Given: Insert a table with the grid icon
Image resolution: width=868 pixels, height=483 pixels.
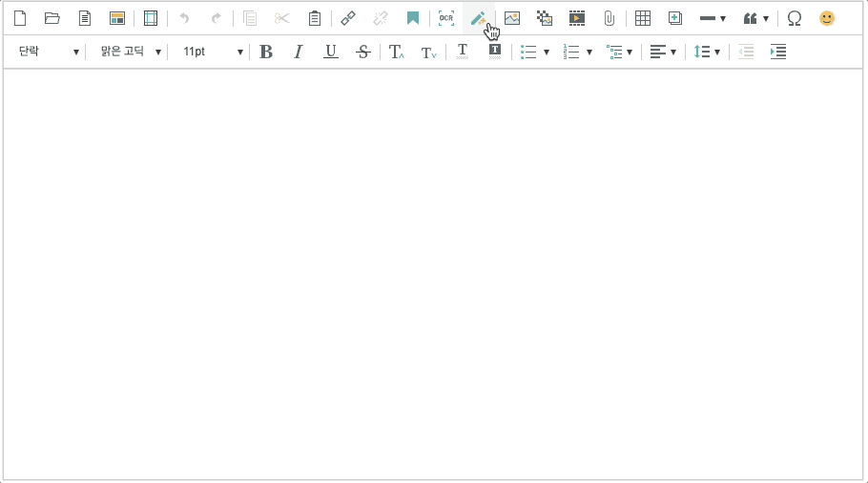Looking at the screenshot, I should (x=643, y=18).
